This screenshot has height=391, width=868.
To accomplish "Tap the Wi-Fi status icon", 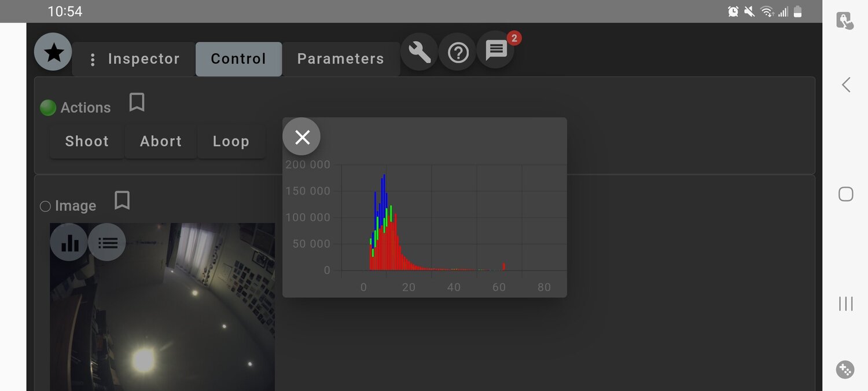I will click(767, 12).
